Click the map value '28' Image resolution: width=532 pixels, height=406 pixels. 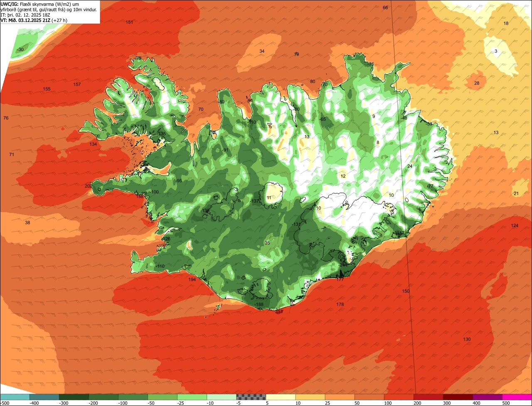[477, 83]
